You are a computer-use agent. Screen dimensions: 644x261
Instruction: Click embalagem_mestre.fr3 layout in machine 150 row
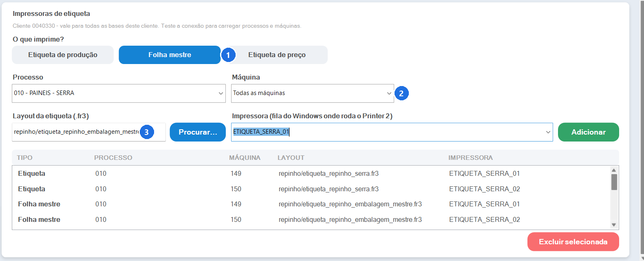point(350,220)
